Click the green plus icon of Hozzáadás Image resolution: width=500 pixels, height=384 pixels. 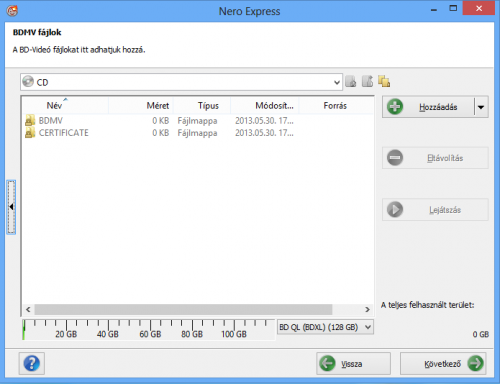tap(395, 107)
